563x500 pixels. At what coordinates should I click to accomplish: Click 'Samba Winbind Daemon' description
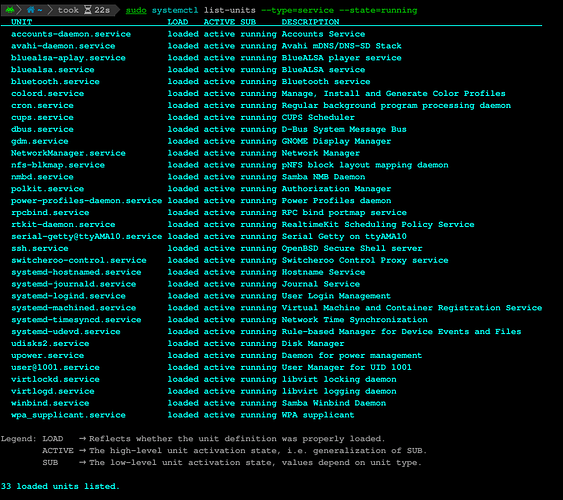click(x=334, y=403)
